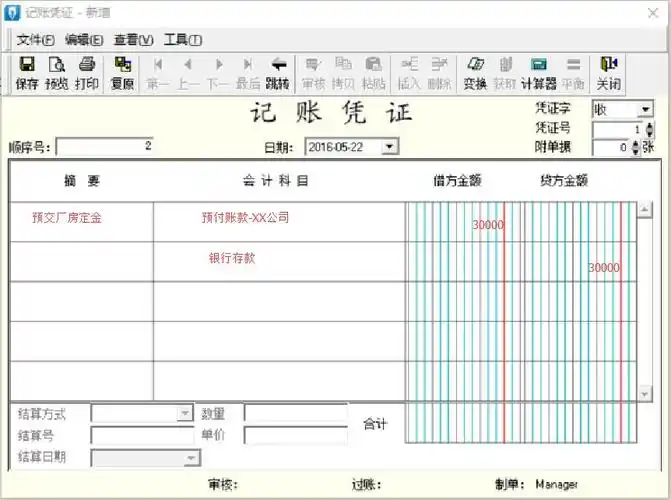Increase voucher number (凭证号) with up arrow
The image size is (671, 500).
point(650,126)
